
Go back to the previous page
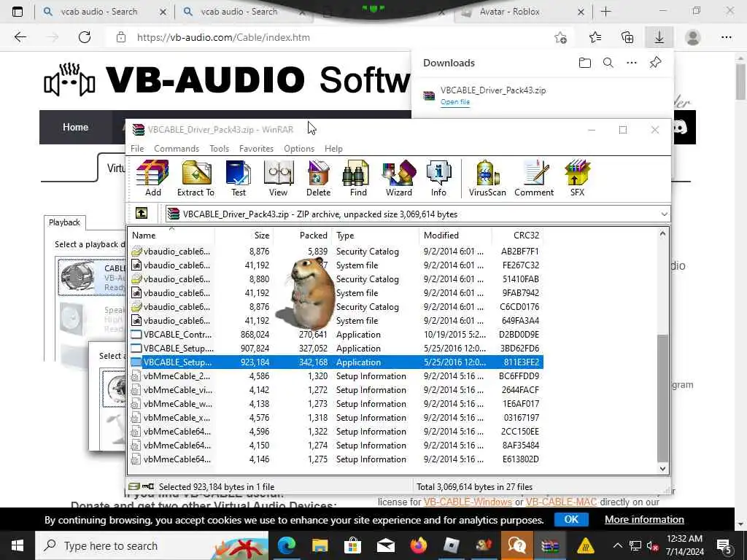click(20, 37)
